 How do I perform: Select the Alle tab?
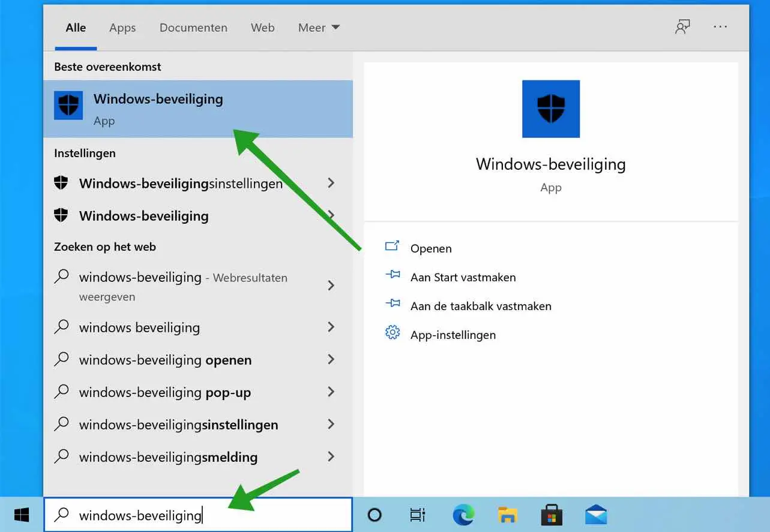point(76,28)
